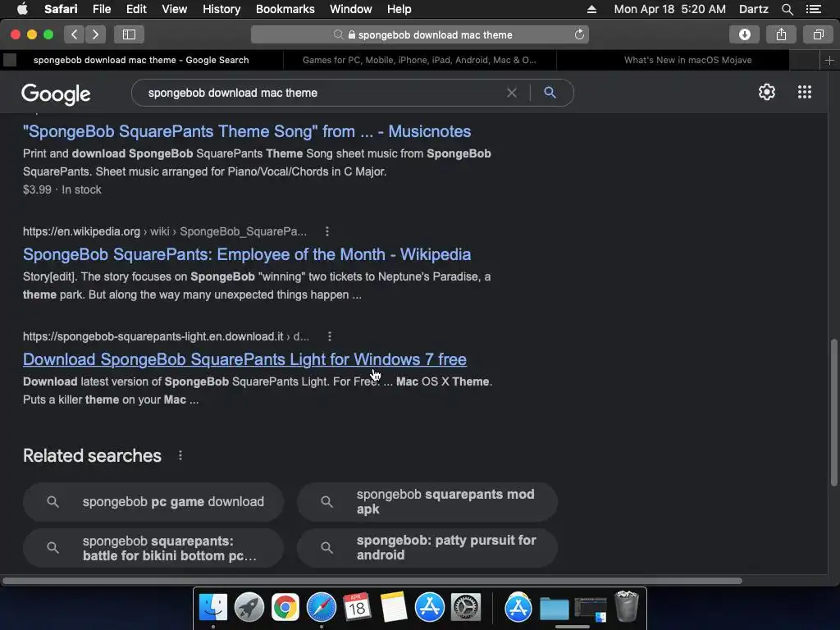Switch to What's New in macOS Mojave tab

[x=687, y=60]
